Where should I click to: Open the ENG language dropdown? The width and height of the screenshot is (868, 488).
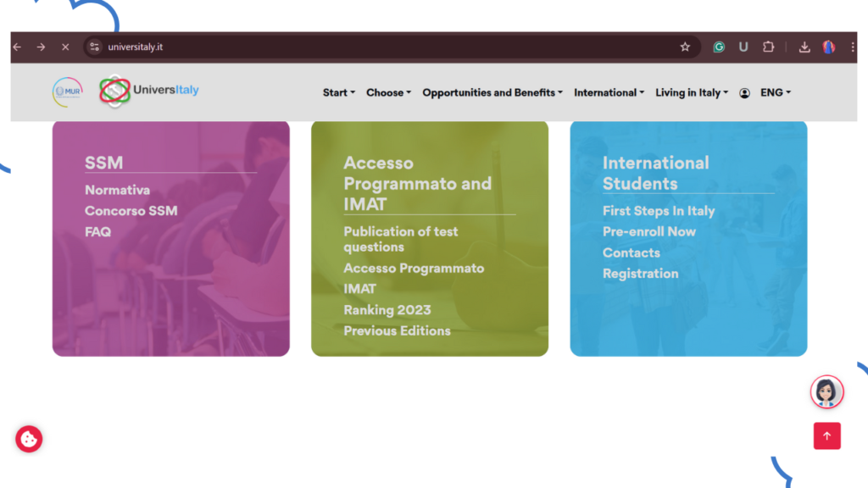(775, 93)
